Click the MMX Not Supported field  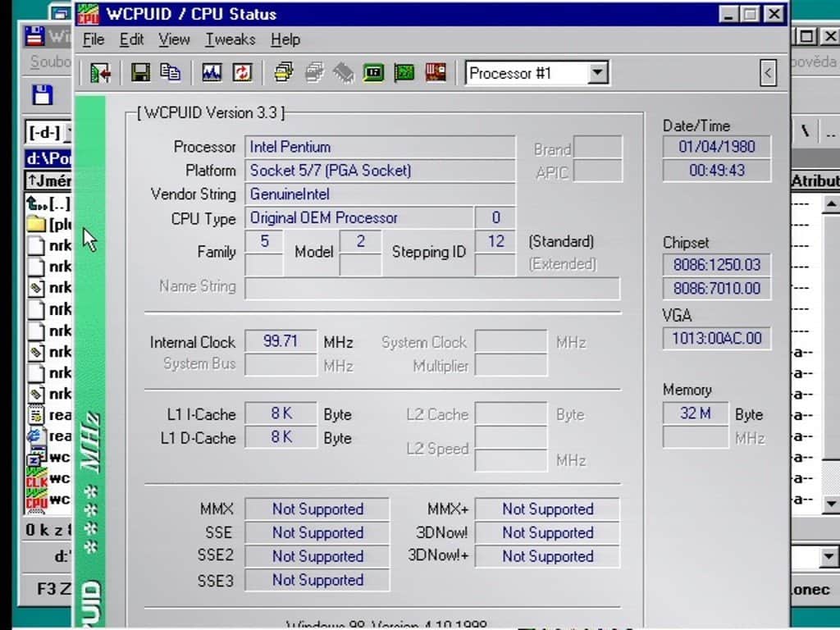point(317,509)
